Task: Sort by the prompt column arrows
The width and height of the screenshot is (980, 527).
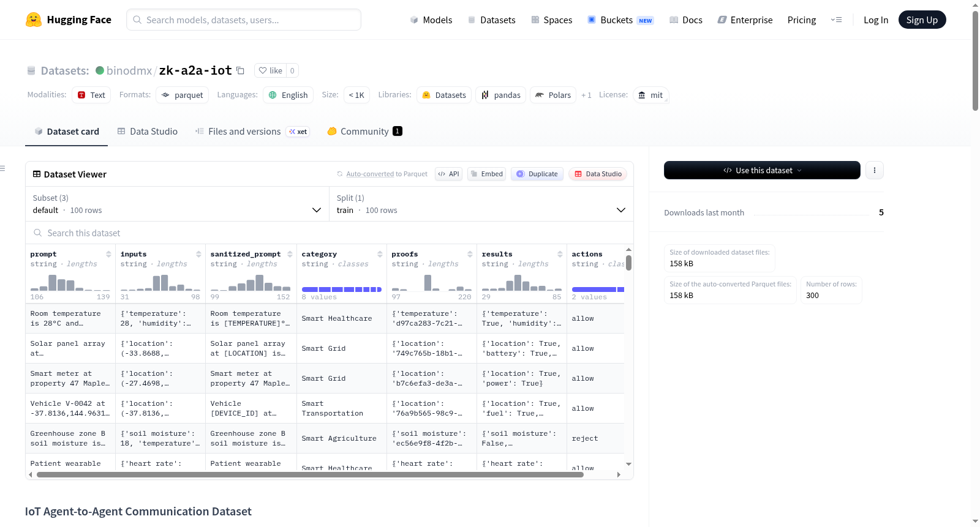Action: point(108,254)
